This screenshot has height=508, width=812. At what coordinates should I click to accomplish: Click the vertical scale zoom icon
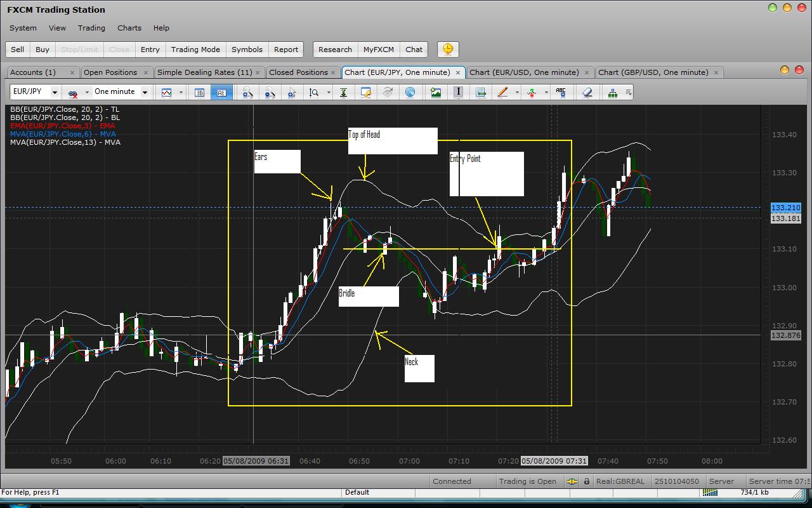point(314,93)
